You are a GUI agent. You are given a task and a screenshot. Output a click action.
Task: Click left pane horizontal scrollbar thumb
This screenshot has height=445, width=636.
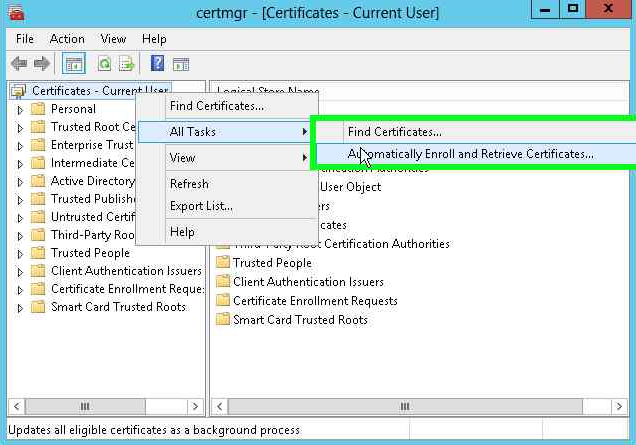point(85,406)
